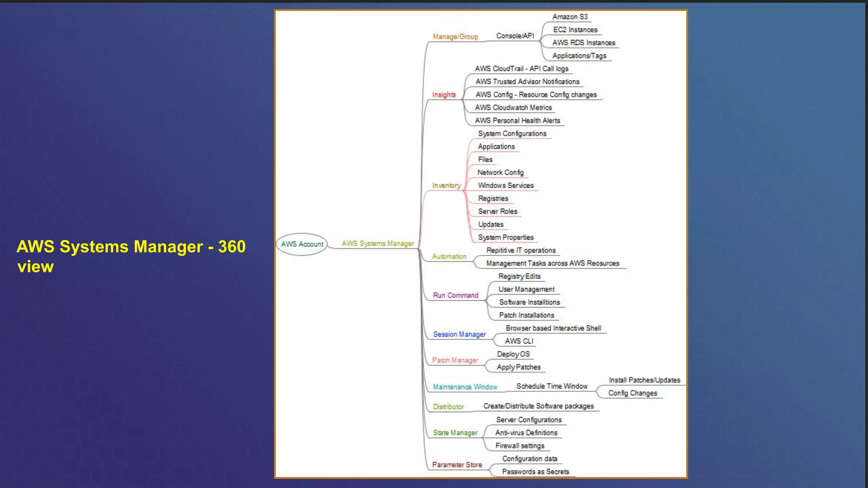
Task: Click the Applications leaf under Inventory
Action: (496, 147)
